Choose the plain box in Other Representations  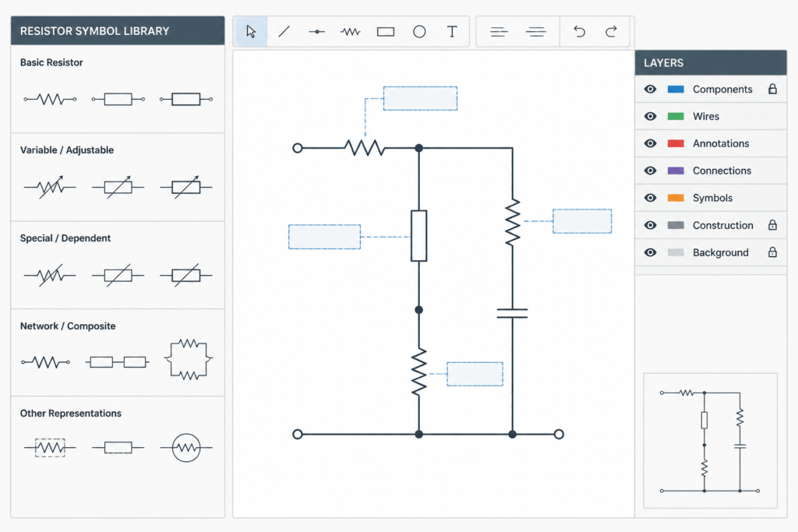coord(118,448)
